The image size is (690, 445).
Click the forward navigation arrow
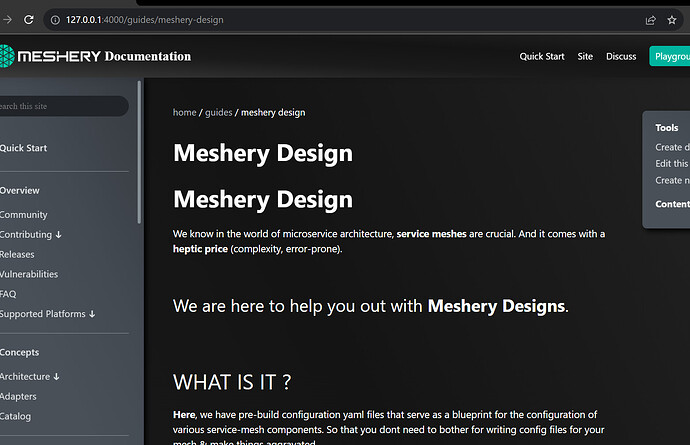[x=7, y=20]
